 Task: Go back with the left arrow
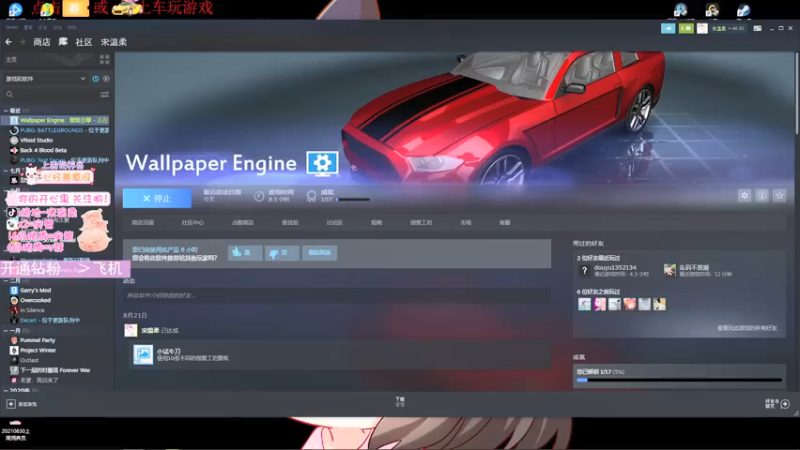[9, 42]
